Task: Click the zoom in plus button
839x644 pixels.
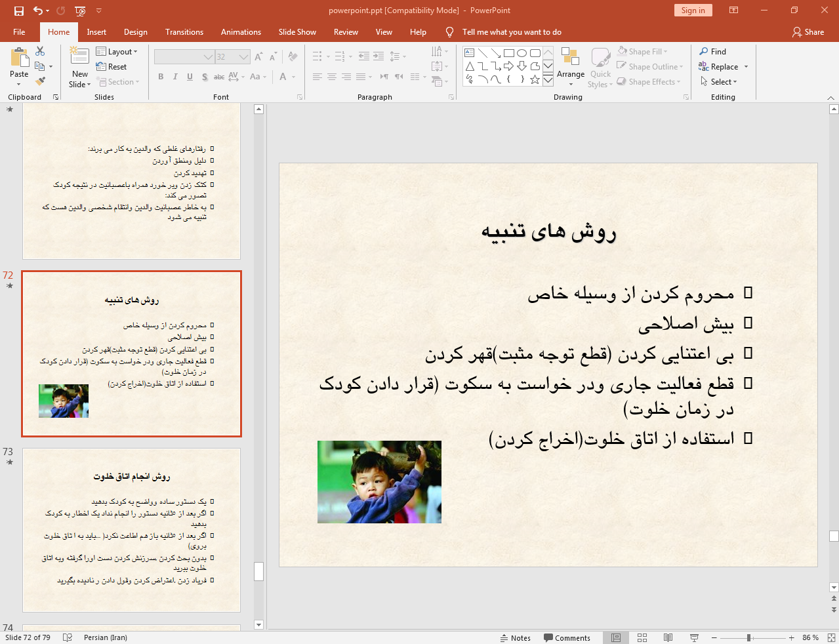Action: pyautogui.click(x=792, y=637)
